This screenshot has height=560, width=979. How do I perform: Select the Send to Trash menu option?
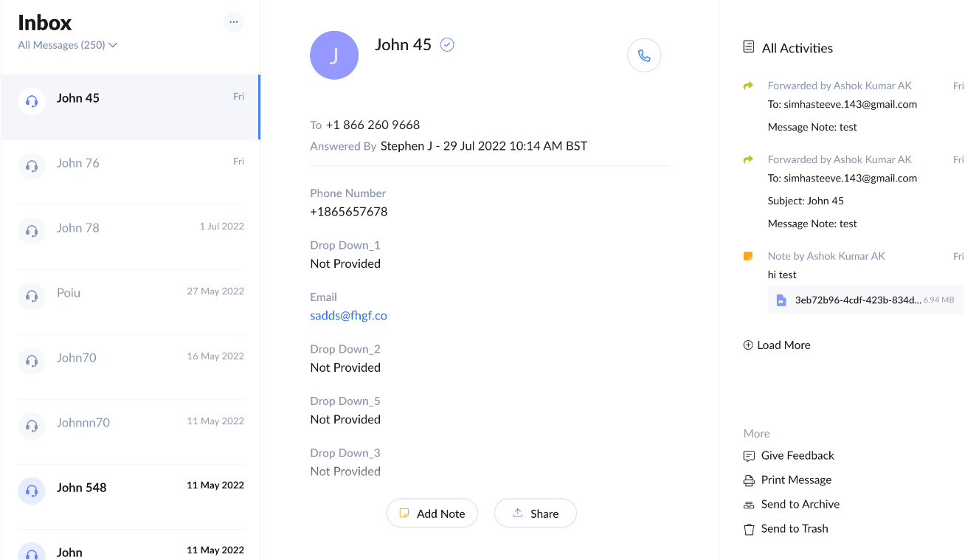click(x=794, y=528)
